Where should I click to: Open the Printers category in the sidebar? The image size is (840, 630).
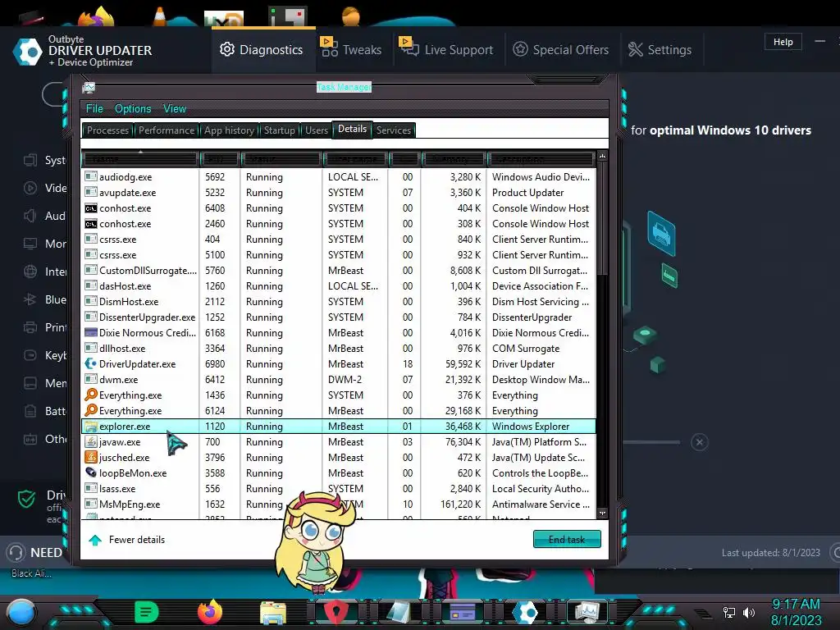(x=46, y=327)
